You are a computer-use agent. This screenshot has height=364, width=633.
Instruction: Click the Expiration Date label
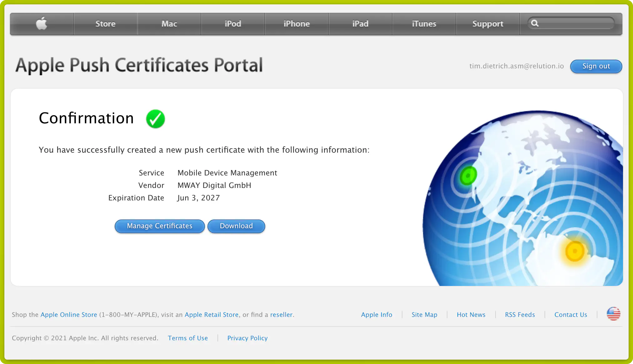pos(136,198)
